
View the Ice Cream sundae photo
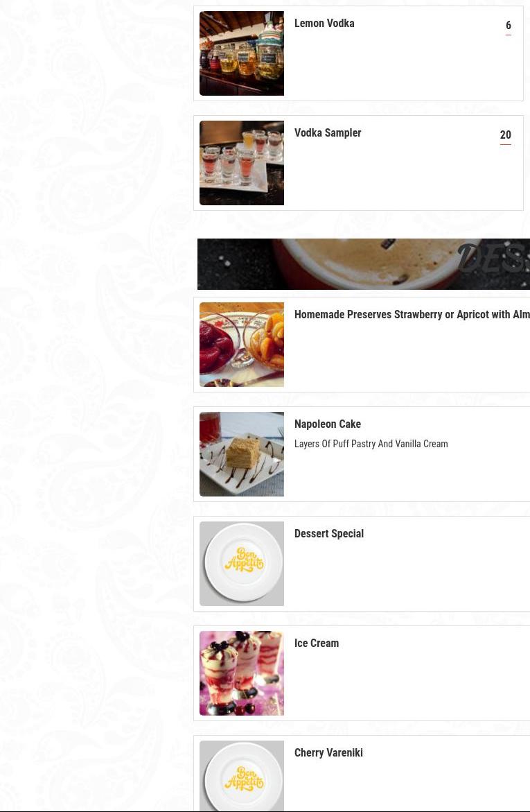point(242,673)
